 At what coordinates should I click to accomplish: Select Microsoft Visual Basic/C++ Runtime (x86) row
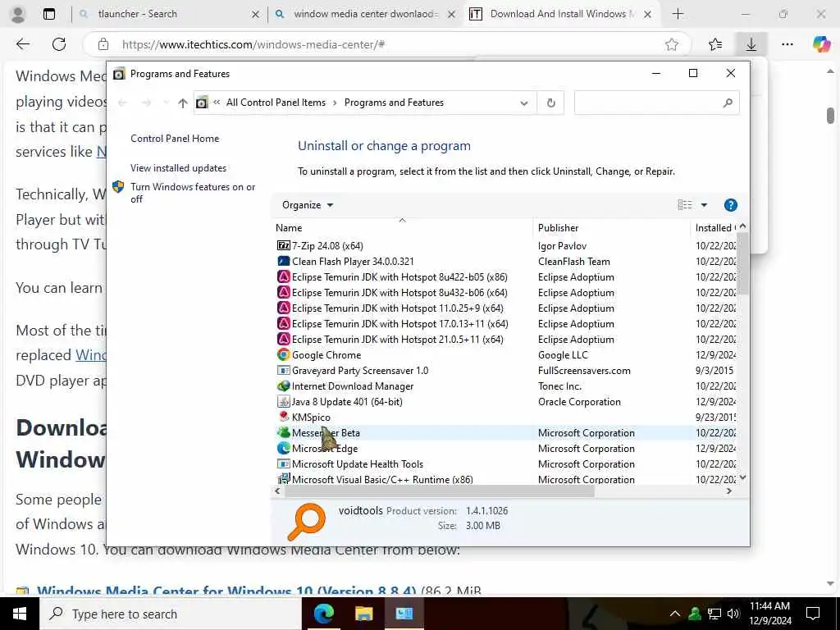click(504, 479)
